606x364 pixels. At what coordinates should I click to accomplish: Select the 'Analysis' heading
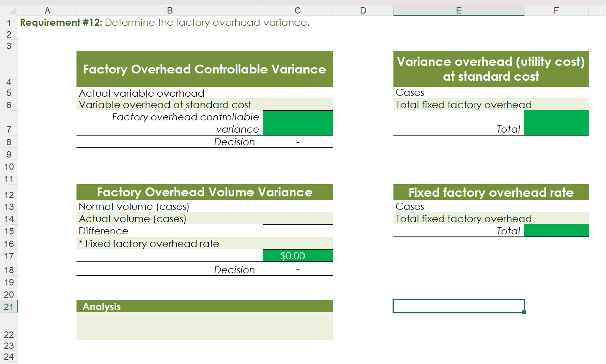(205, 306)
